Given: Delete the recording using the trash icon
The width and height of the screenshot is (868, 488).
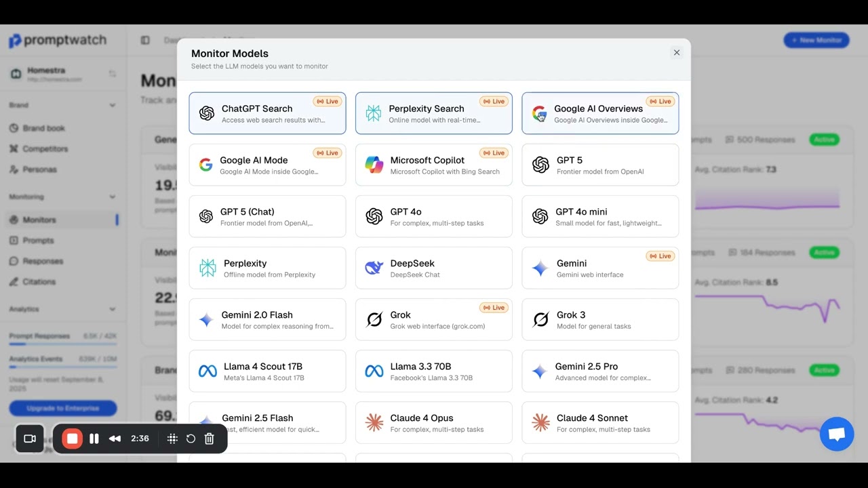Looking at the screenshot, I should tap(210, 439).
